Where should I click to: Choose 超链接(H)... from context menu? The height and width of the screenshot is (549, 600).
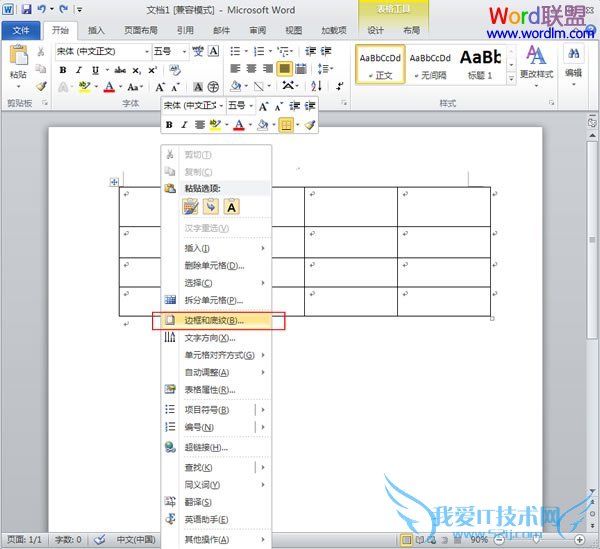(217, 447)
